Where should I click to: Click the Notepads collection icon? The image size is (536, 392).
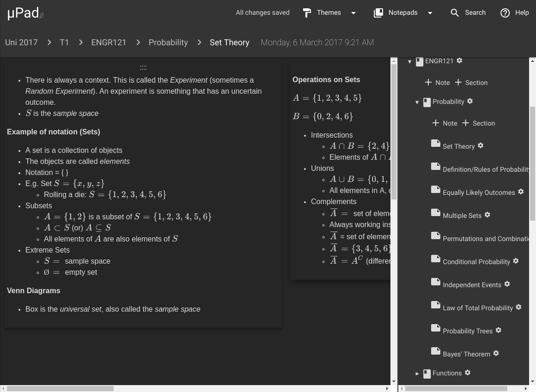[378, 13]
